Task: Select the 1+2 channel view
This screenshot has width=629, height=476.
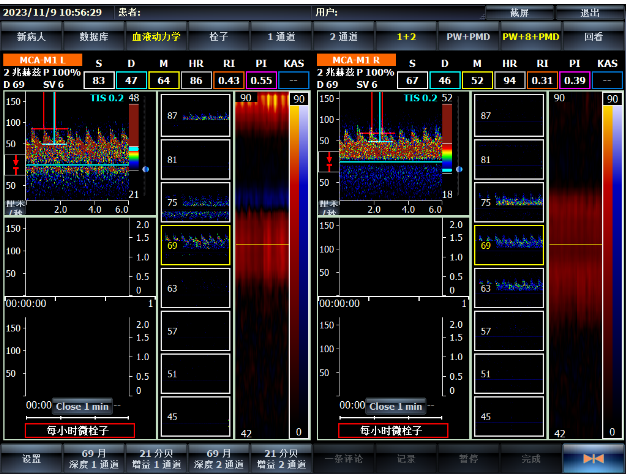Action: pos(406,37)
